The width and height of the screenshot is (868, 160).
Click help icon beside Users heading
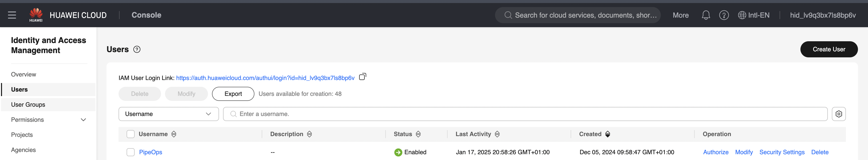coord(137,50)
